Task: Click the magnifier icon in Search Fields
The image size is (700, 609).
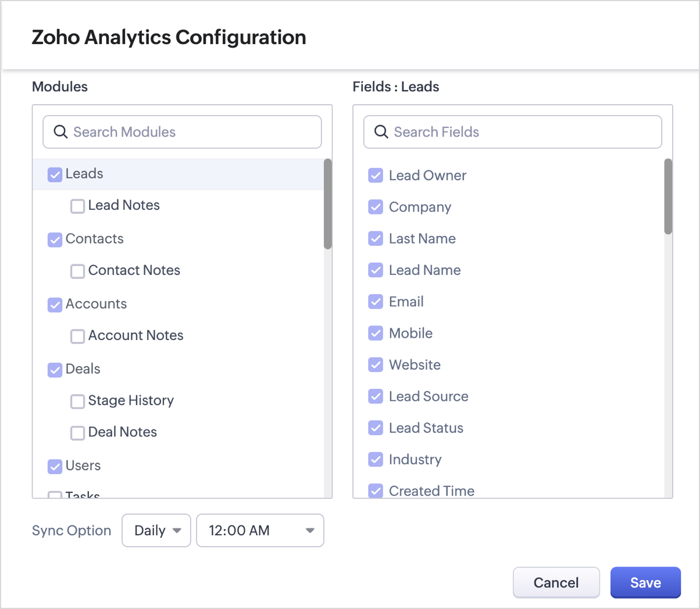Action: 381,132
